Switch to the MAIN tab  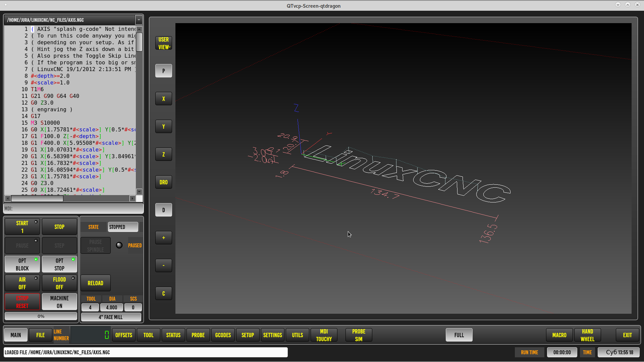[x=16, y=335]
